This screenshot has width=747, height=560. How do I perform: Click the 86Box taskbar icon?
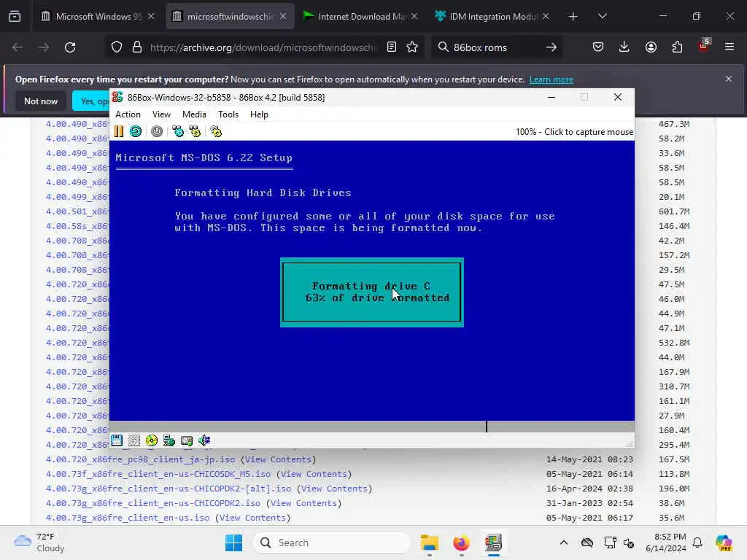[493, 542]
